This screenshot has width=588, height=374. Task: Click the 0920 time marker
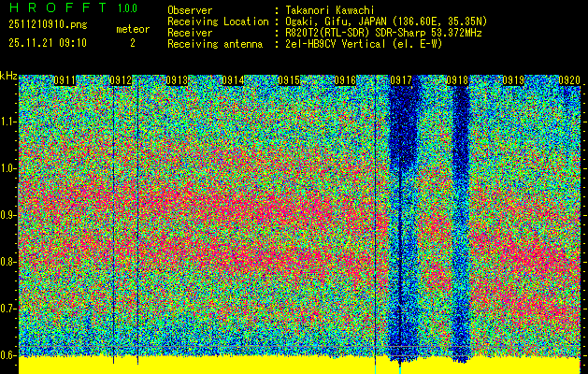coord(569,80)
